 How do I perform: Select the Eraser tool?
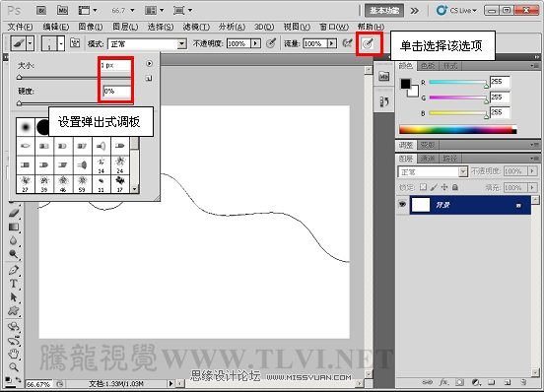(14, 213)
